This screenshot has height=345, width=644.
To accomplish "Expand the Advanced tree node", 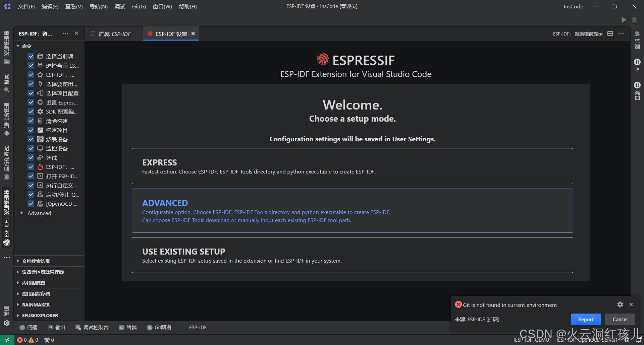I will (x=21, y=213).
